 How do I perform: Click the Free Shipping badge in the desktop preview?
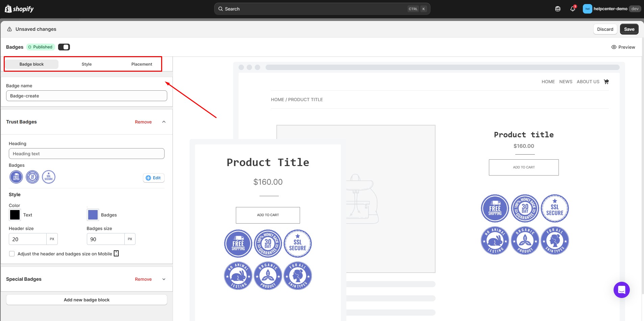click(495, 208)
